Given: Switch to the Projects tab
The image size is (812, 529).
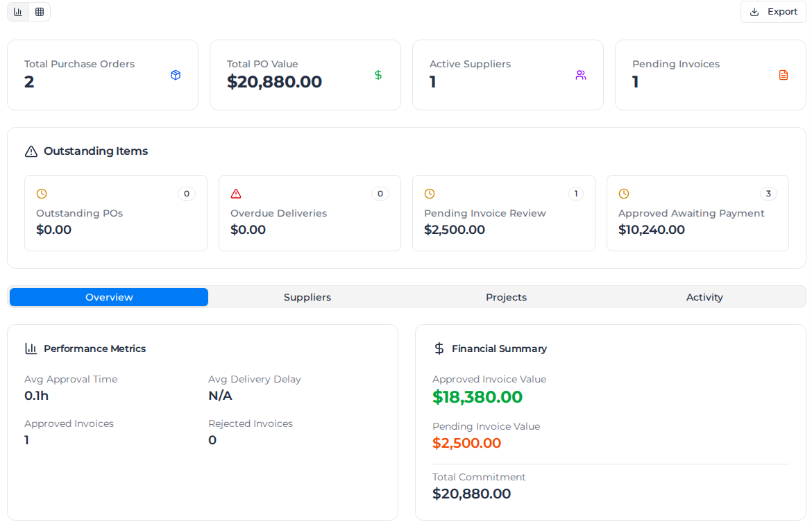Looking at the screenshot, I should tap(506, 297).
